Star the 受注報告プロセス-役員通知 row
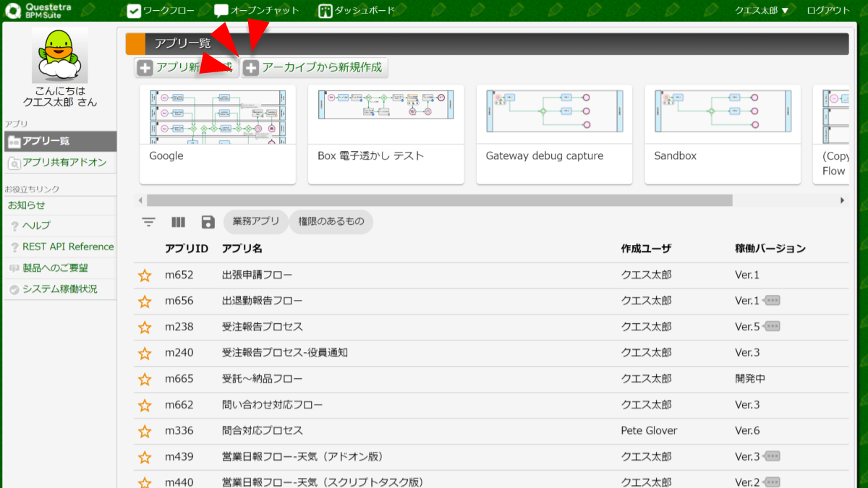The image size is (868, 488). tap(145, 354)
